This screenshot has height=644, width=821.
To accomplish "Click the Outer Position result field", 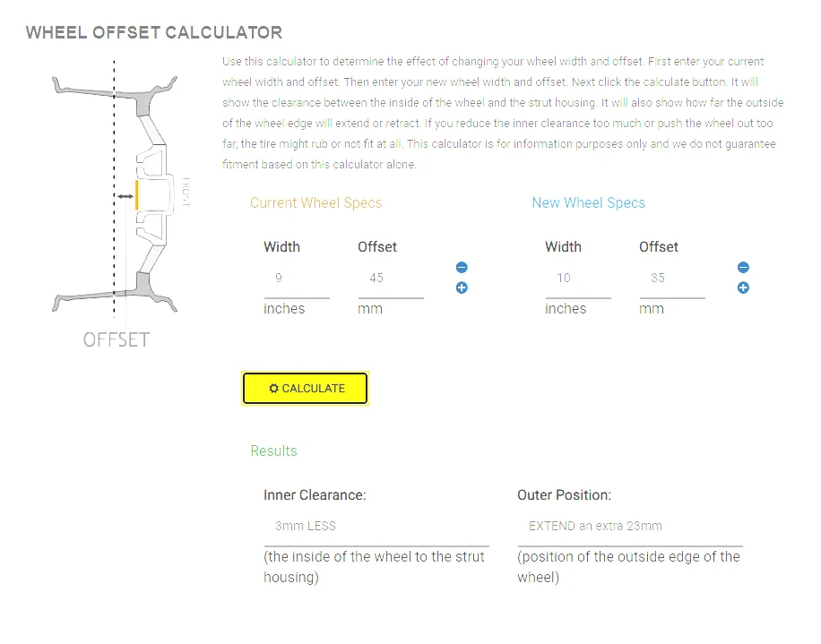I will (x=630, y=527).
